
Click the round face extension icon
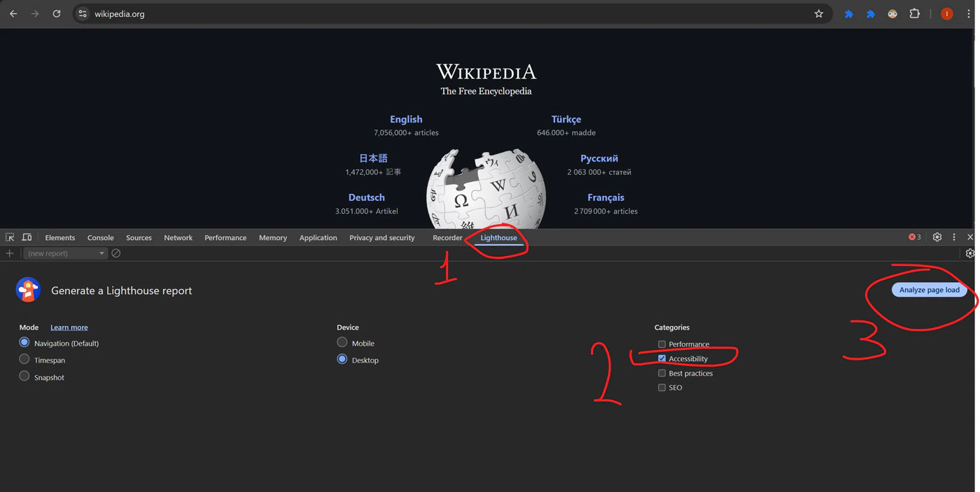(892, 13)
